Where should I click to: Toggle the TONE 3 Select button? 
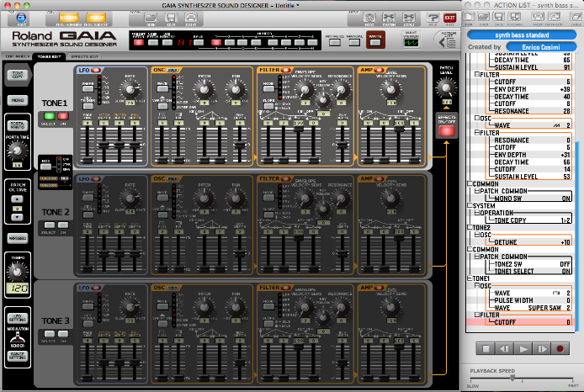pos(49,334)
